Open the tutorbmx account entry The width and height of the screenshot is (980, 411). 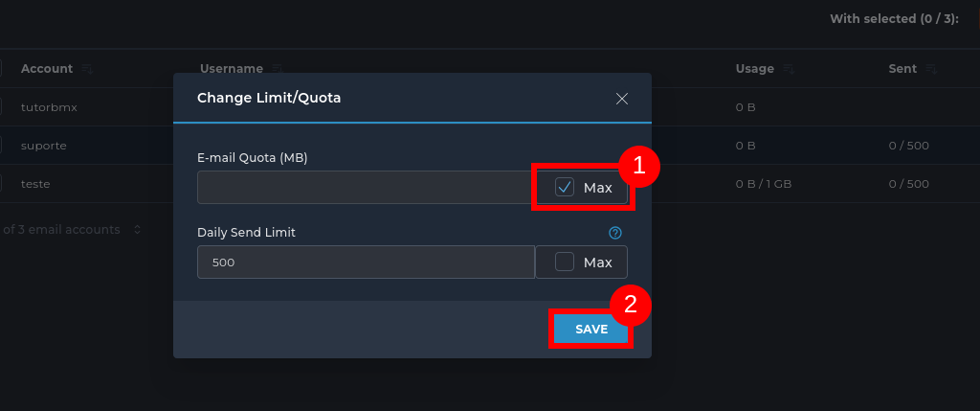pos(49,107)
